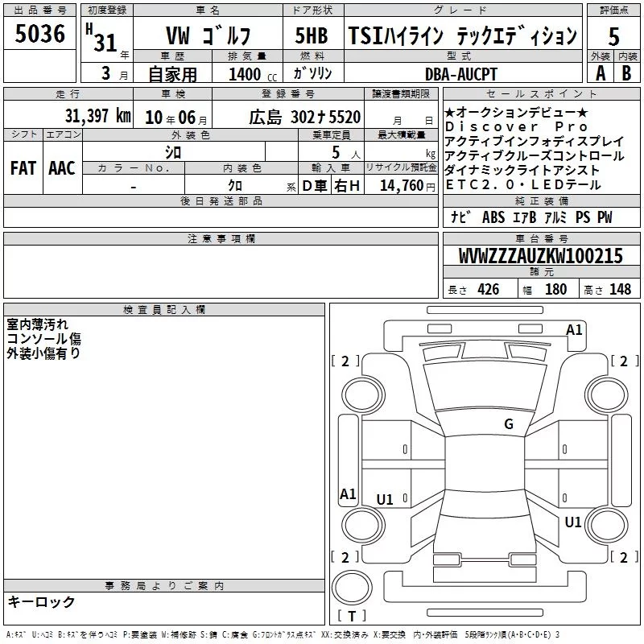
Task: Click the lot number 5036
Action: point(39,33)
